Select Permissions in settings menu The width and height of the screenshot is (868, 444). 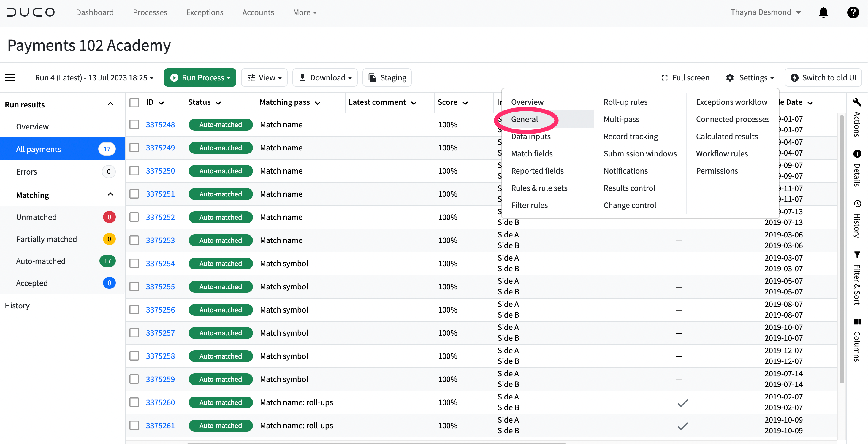pos(717,171)
